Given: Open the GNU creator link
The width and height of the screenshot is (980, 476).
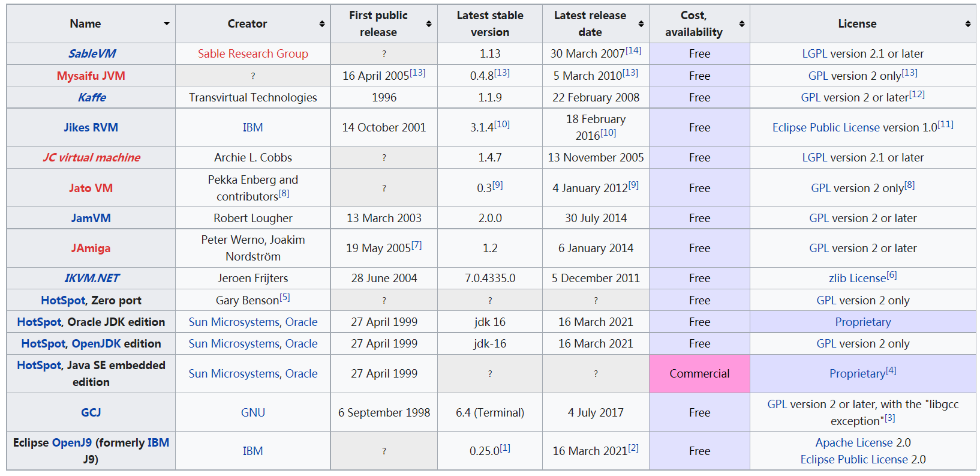Looking at the screenshot, I should (x=253, y=412).
